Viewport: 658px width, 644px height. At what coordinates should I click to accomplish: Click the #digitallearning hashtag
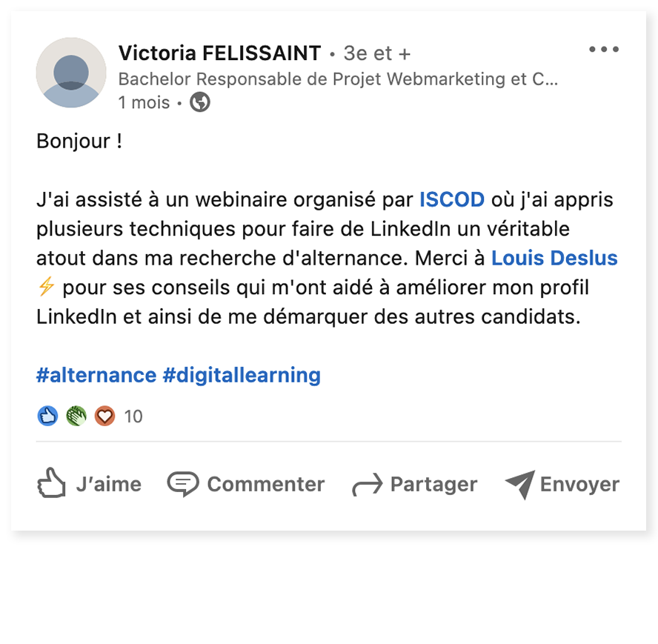pos(242,375)
